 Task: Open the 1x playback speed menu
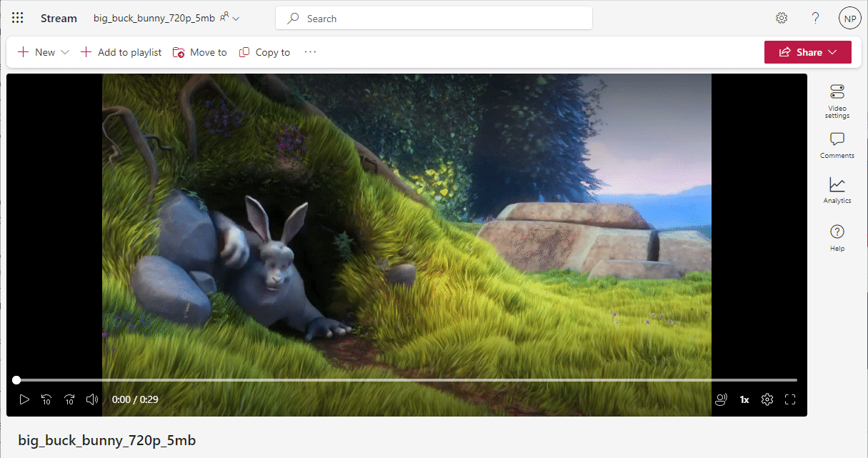tap(744, 399)
